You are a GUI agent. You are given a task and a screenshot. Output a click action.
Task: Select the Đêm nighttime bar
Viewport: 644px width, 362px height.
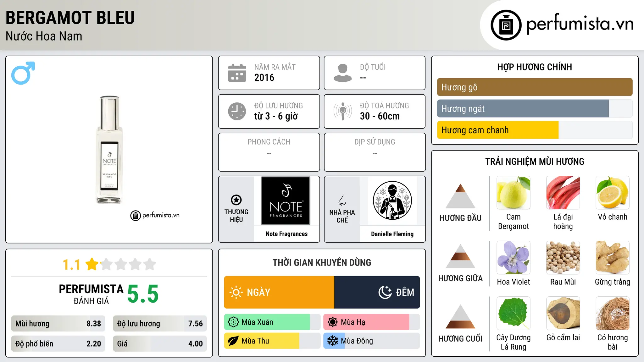coord(377,292)
